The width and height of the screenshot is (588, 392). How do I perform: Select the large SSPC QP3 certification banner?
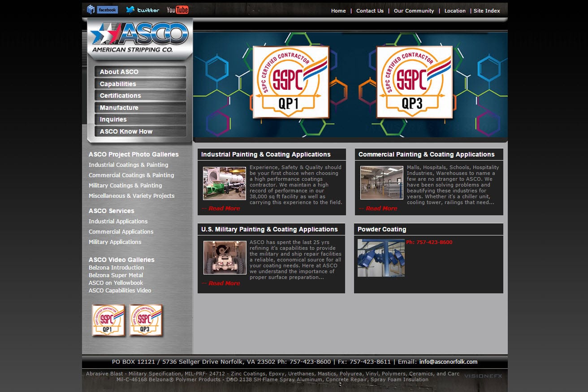(x=415, y=82)
